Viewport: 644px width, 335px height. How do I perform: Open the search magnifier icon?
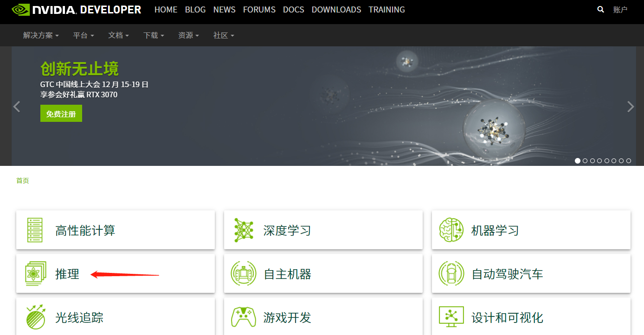(601, 9)
